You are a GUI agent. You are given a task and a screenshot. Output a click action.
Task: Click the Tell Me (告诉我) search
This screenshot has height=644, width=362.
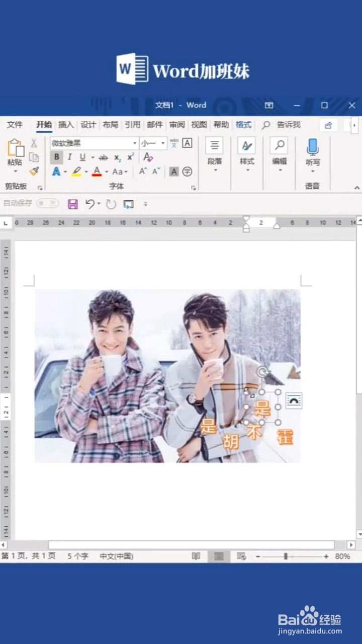pos(282,125)
